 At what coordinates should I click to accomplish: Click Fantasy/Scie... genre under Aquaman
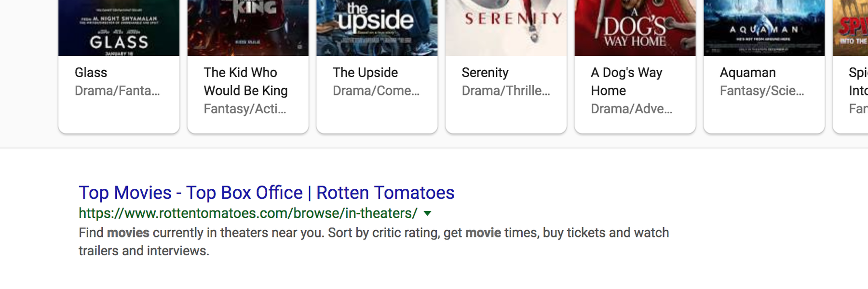pos(762,91)
